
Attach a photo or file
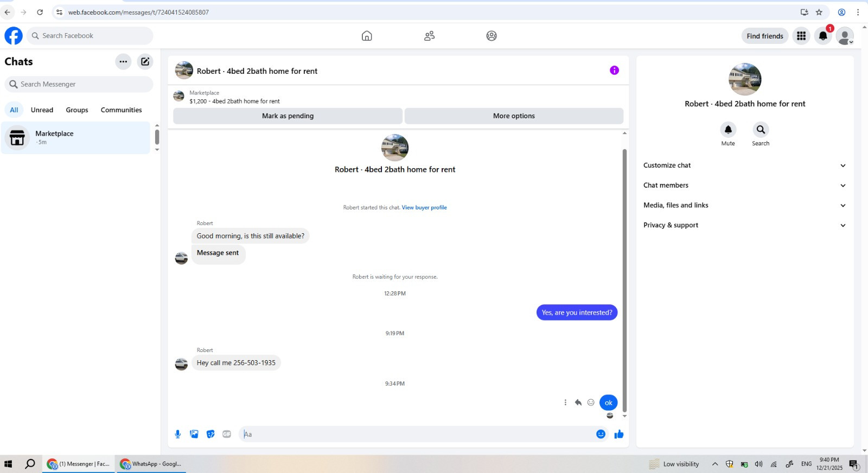pyautogui.click(x=194, y=434)
